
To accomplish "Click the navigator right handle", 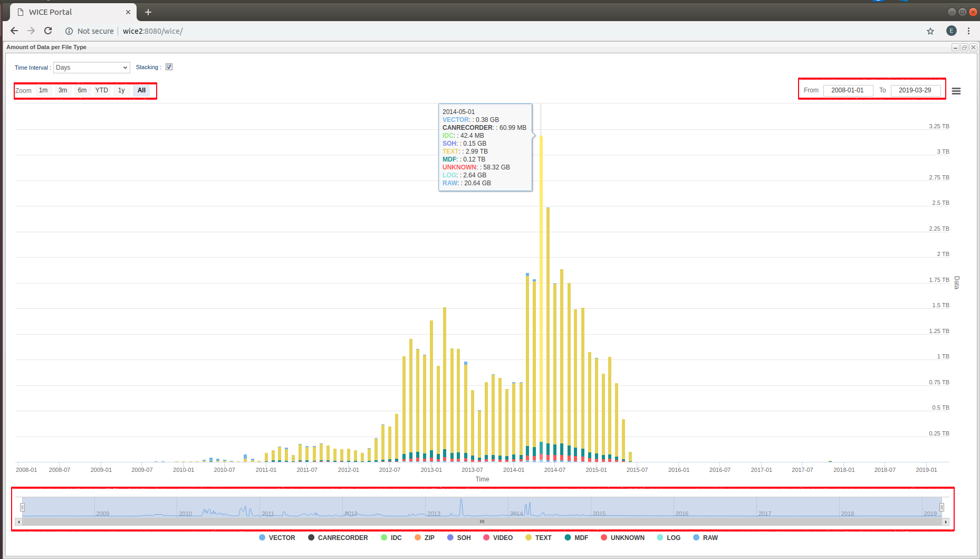I will (941, 507).
